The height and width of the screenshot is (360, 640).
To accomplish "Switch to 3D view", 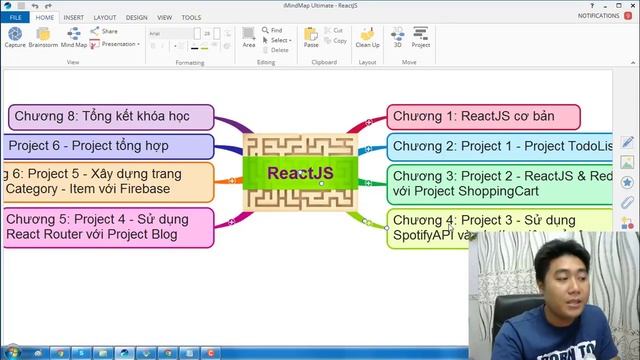I will click(x=398, y=37).
